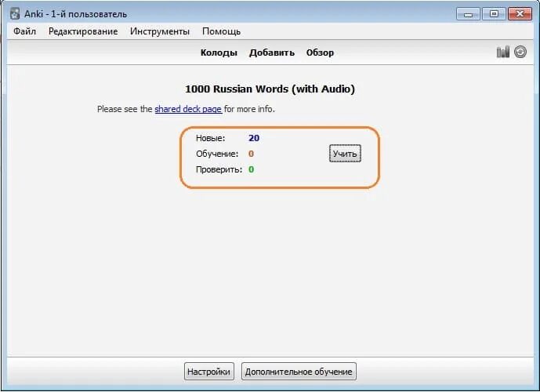Image resolution: width=540 pixels, height=392 pixels.
Task: Open the Обзор card browser
Action: click(320, 53)
